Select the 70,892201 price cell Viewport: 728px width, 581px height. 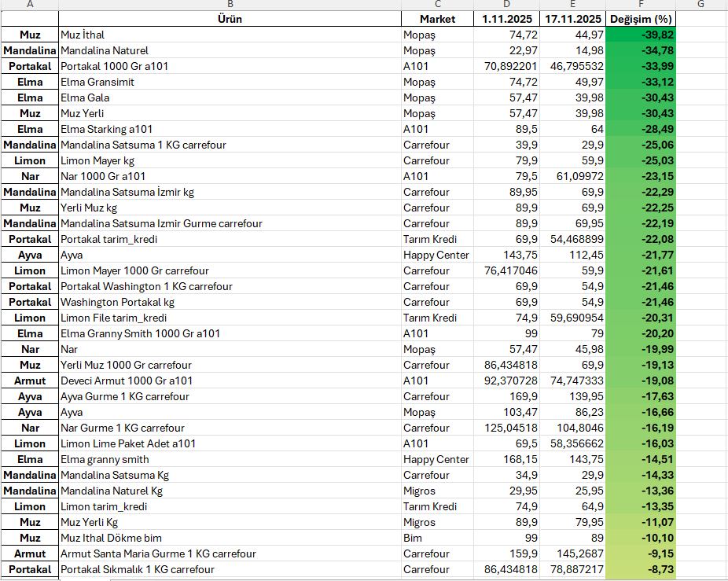pos(506,66)
